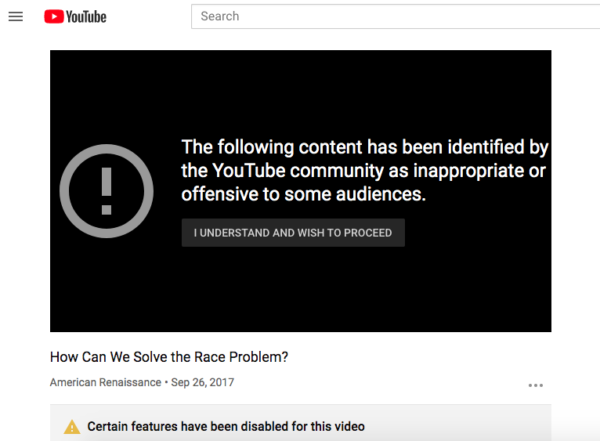Click the 'Search' placeholder text

220,16
